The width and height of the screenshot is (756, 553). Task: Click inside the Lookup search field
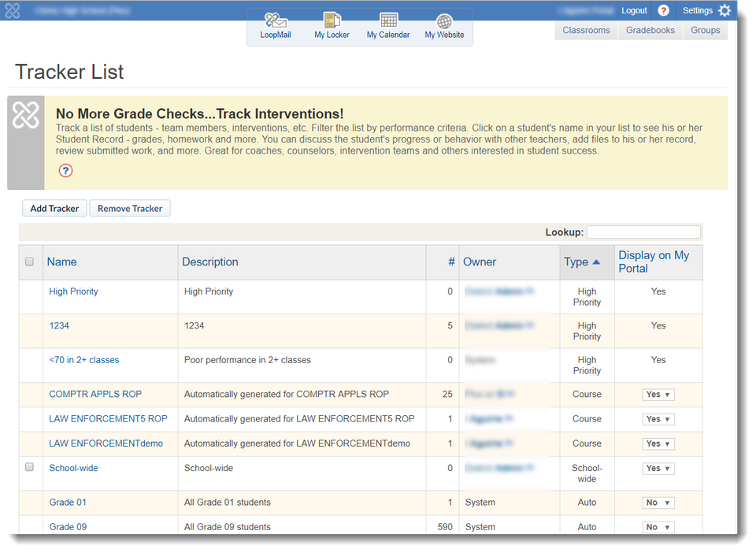tap(643, 232)
